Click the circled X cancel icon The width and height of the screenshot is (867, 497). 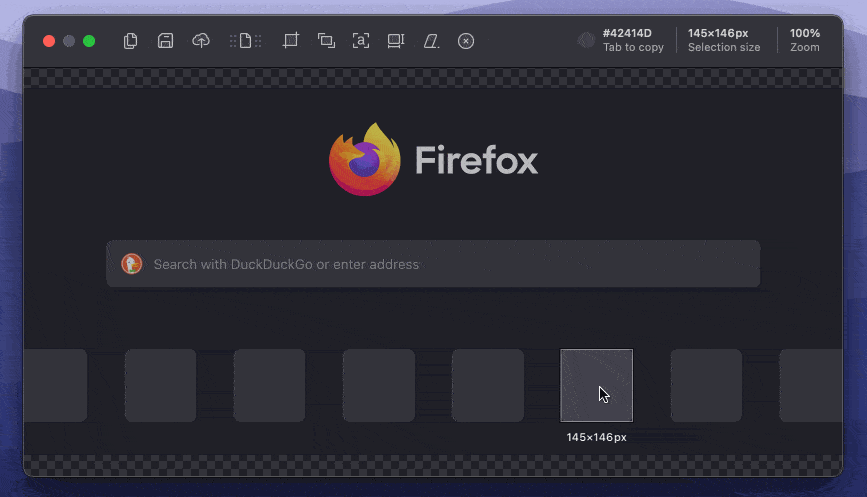[x=466, y=41]
